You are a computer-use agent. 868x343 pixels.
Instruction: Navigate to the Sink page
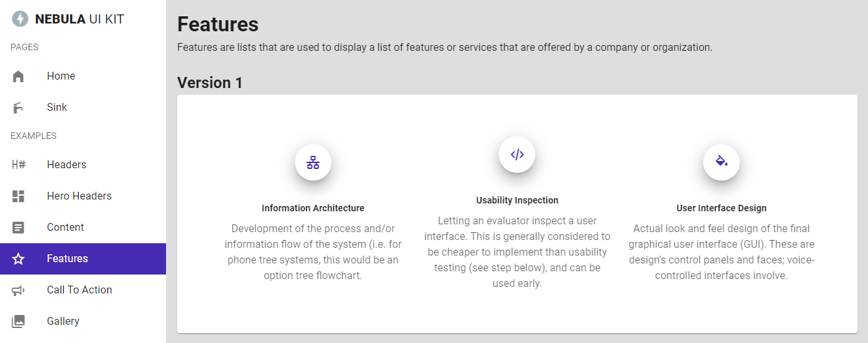[x=57, y=108]
